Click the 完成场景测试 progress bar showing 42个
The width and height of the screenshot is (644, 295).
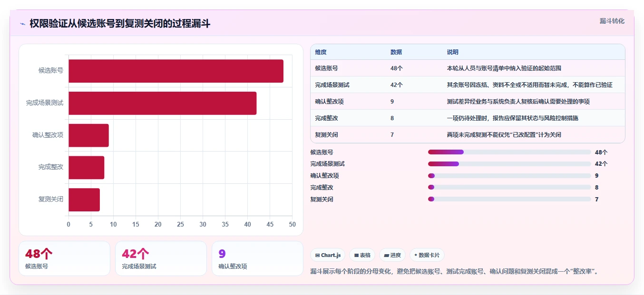coord(509,164)
